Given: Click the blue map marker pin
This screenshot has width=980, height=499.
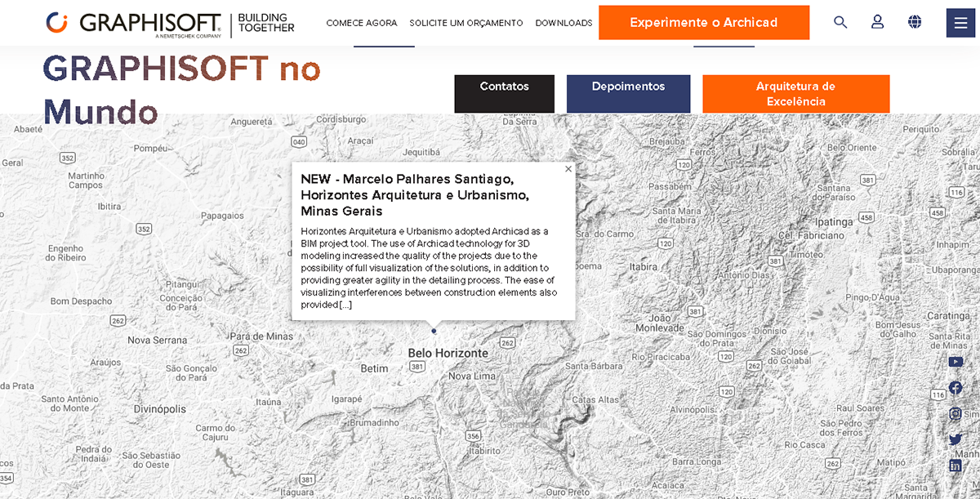Looking at the screenshot, I should [434, 331].
